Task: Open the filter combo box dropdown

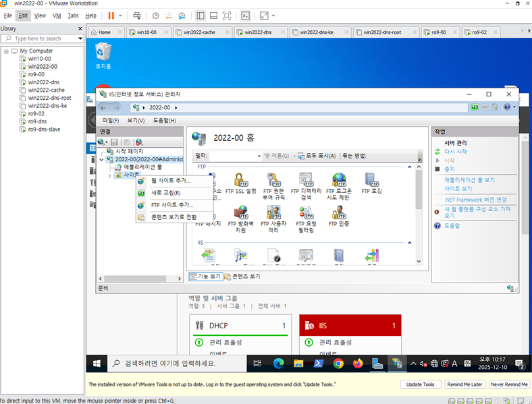Action: click(259, 156)
